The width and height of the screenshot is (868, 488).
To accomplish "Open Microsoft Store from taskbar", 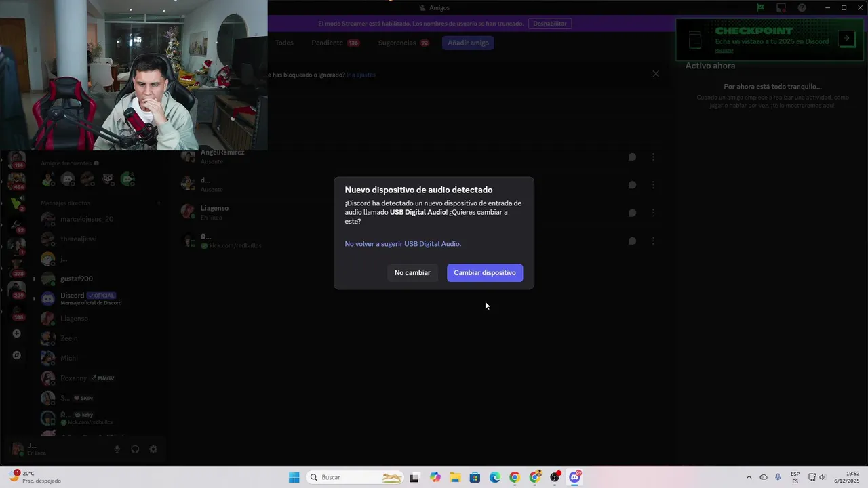I will tap(475, 477).
